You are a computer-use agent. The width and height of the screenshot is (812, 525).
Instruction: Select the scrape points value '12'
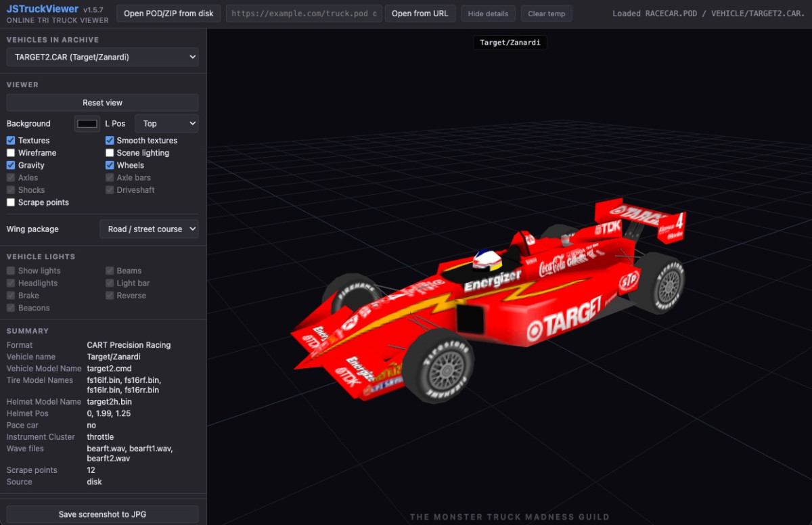tap(91, 470)
